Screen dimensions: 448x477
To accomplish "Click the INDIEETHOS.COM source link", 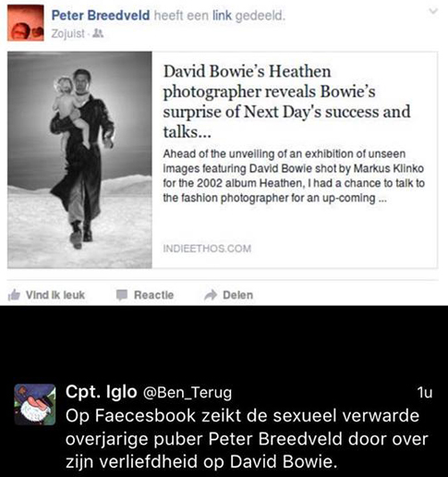I will click(207, 249).
